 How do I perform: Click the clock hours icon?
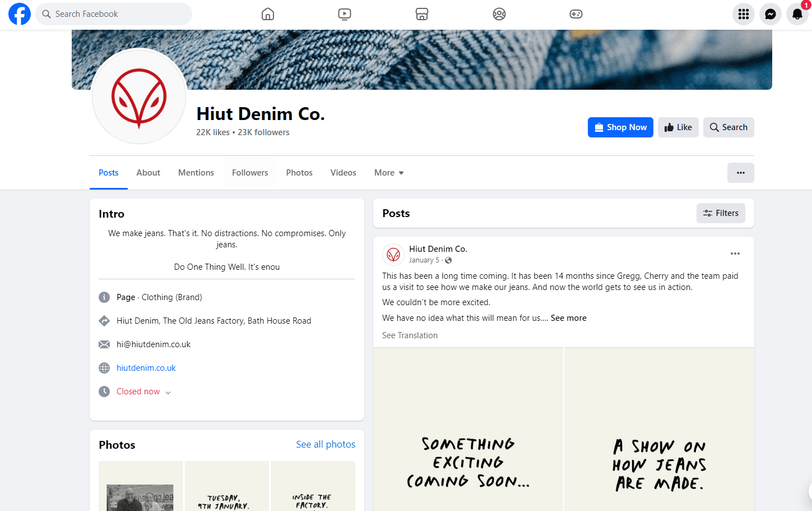(x=104, y=392)
